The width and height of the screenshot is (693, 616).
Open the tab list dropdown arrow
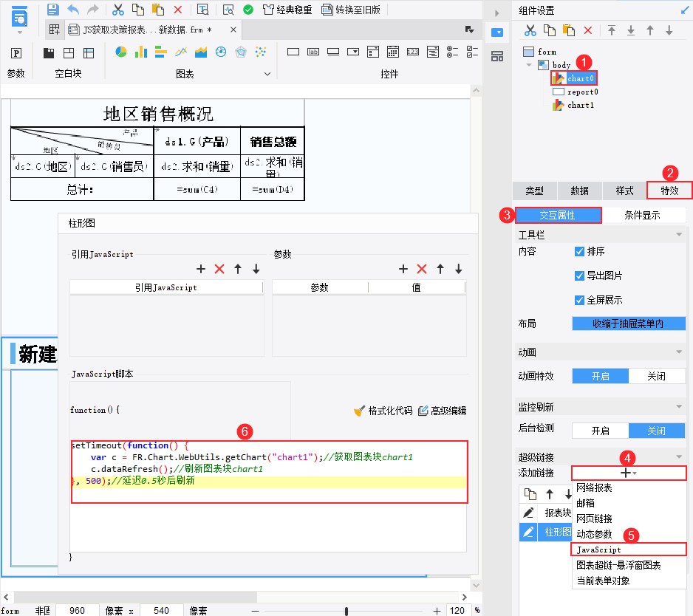click(469, 30)
